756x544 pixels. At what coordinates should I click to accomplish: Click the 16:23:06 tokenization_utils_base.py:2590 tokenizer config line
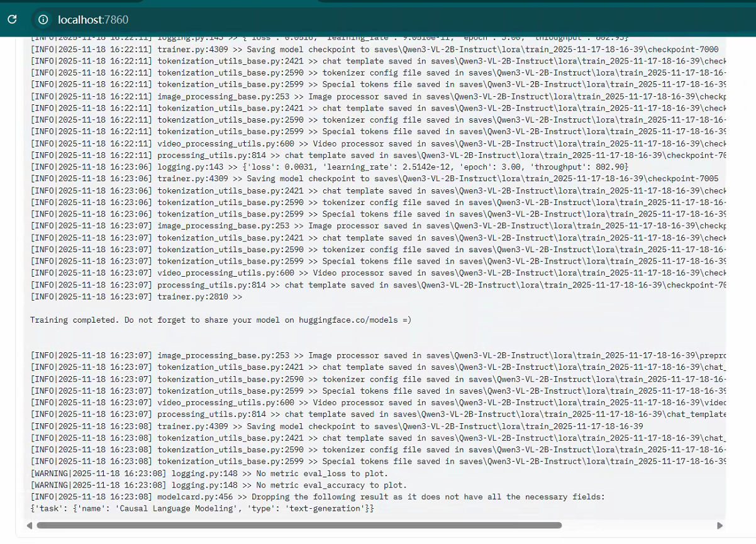pos(378,203)
